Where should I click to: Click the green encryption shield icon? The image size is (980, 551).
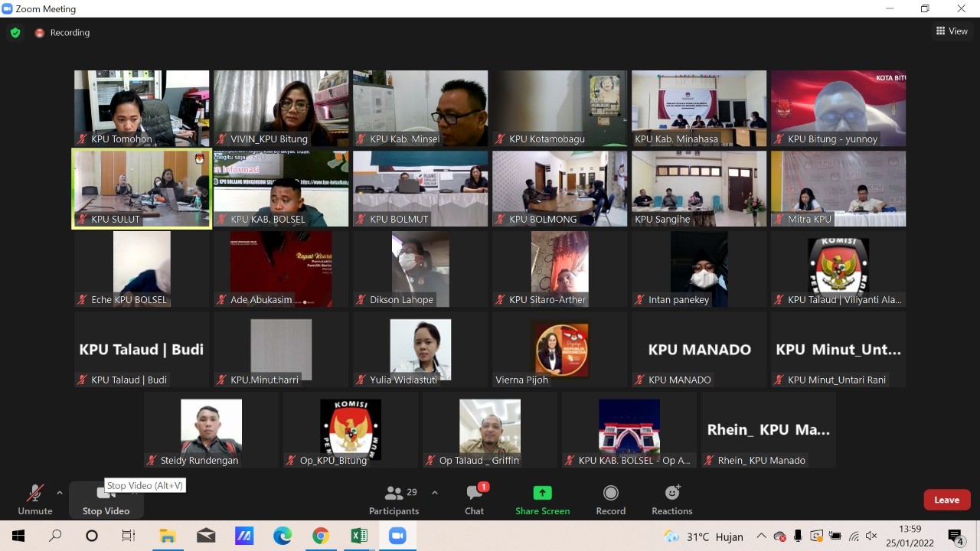(x=15, y=33)
